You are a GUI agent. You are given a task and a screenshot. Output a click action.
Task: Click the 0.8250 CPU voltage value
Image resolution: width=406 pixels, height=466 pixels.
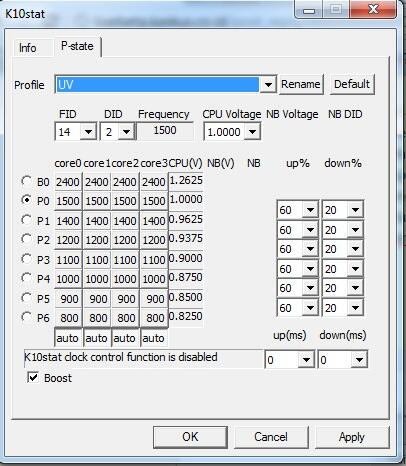tap(186, 316)
